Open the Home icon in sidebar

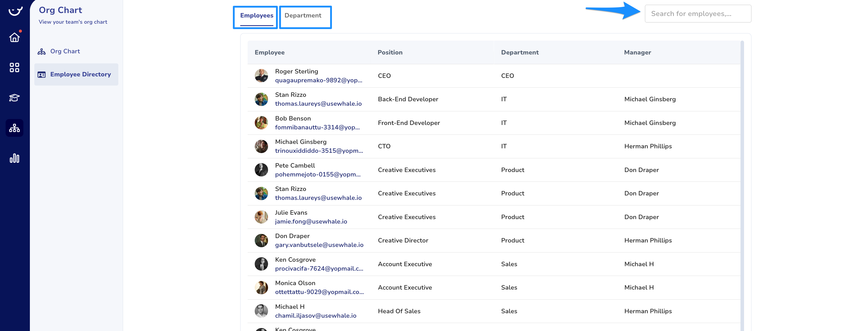click(x=14, y=37)
